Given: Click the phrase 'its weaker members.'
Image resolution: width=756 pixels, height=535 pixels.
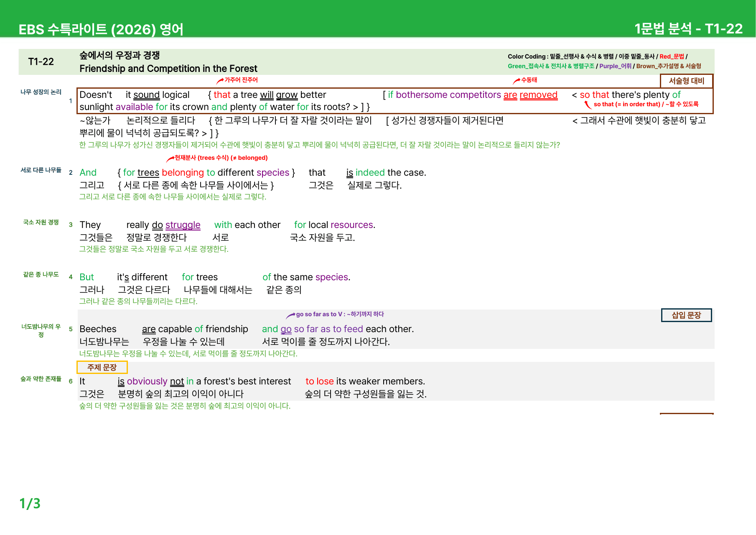Looking at the screenshot, I should [x=381, y=381].
